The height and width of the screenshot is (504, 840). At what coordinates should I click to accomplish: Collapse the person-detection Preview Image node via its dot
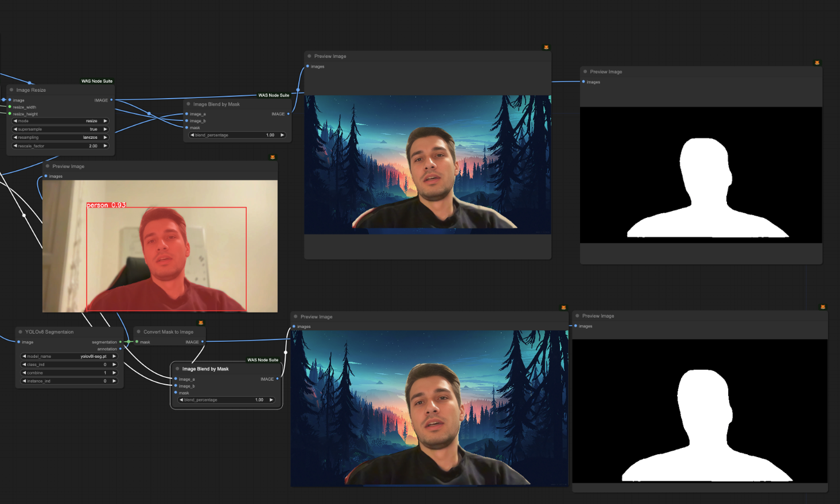tap(48, 166)
